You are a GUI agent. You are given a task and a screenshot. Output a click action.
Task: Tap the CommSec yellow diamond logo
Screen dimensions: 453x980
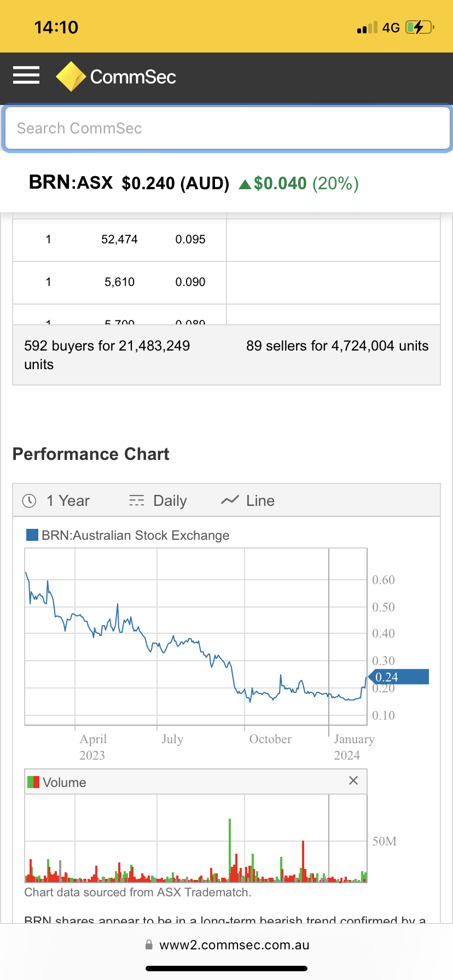[x=71, y=77]
